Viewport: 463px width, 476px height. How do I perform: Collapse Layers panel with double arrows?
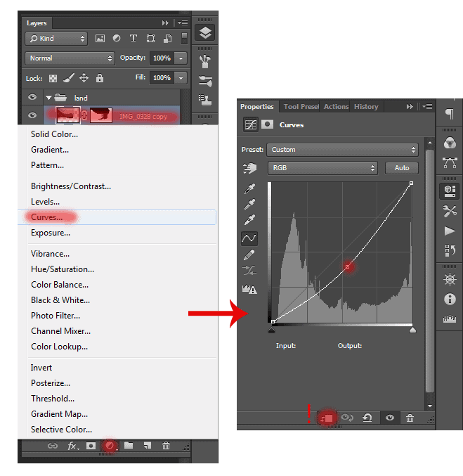[165, 22]
